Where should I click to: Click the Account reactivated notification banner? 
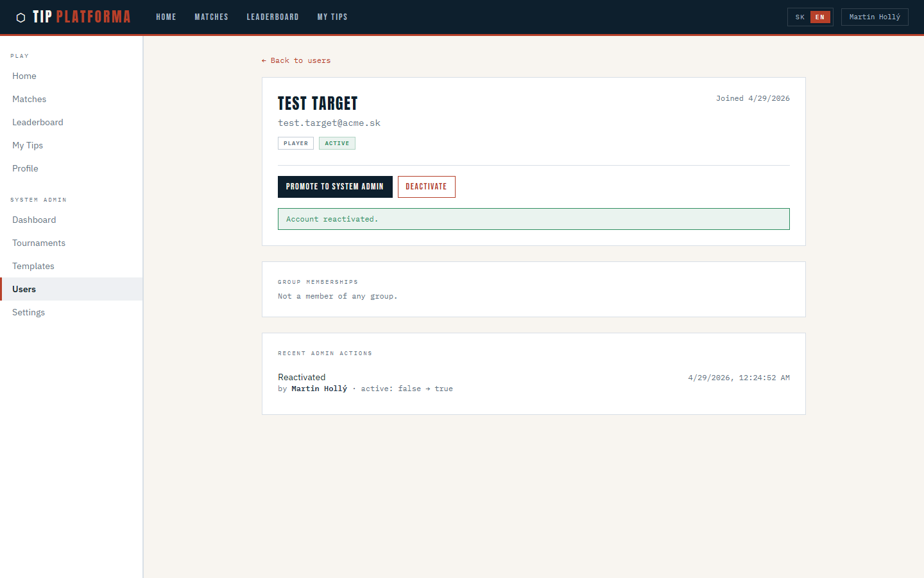533,219
